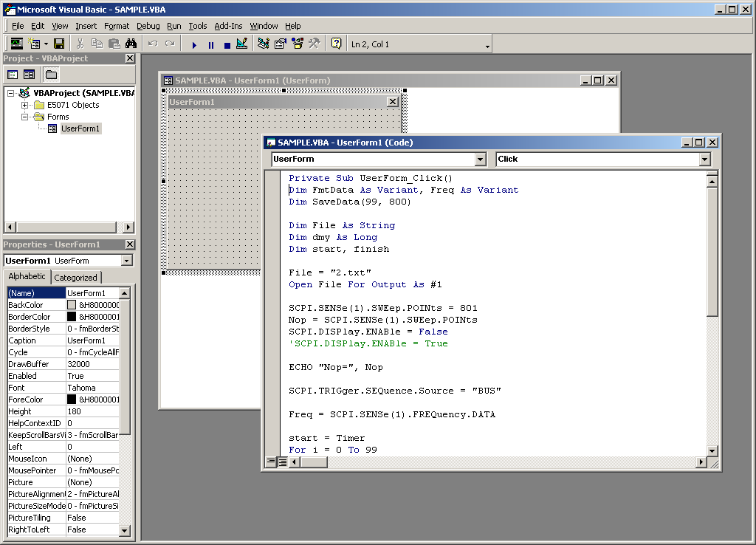Run the macro with the play button

(x=195, y=45)
